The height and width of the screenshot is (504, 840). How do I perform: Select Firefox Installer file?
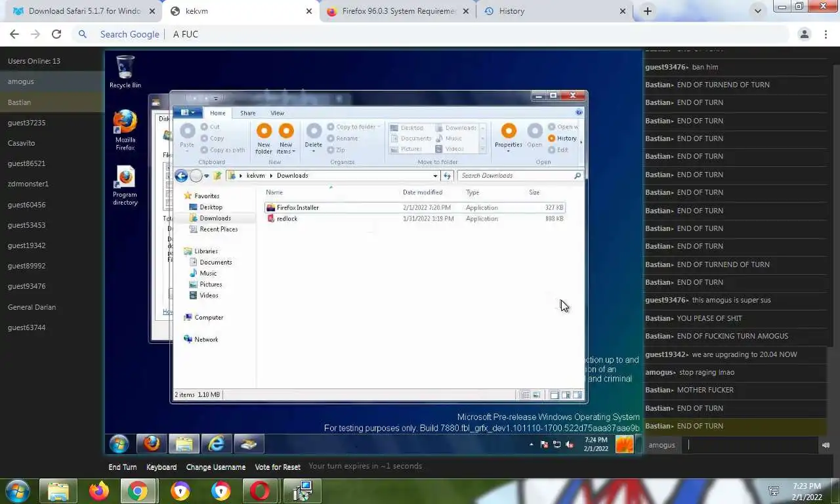[x=415, y=207]
